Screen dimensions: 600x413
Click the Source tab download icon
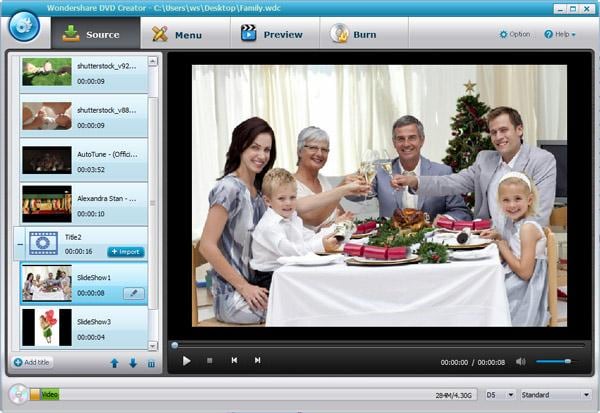(x=71, y=34)
